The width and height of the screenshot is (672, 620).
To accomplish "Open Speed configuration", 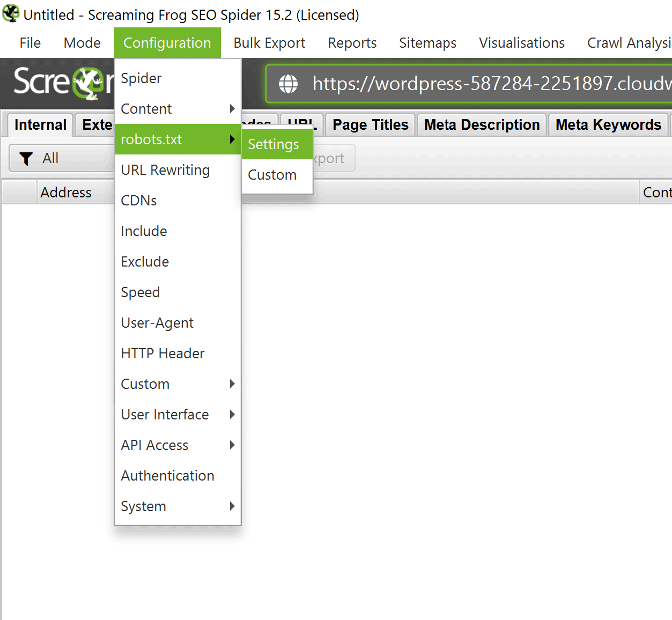I will coord(178,292).
